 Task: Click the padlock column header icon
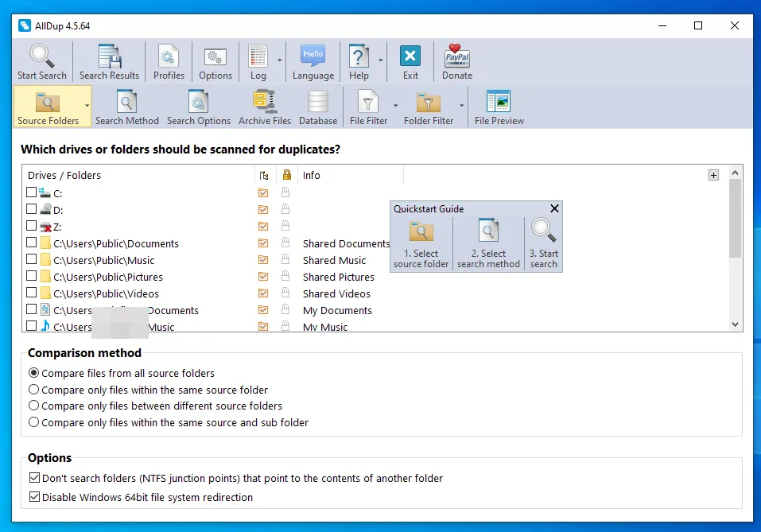point(287,175)
